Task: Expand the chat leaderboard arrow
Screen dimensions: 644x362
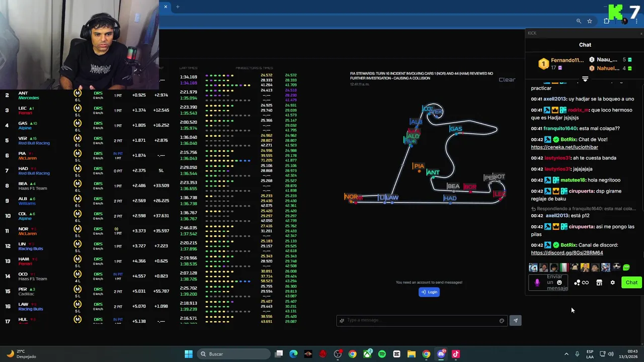Action: [x=585, y=79]
